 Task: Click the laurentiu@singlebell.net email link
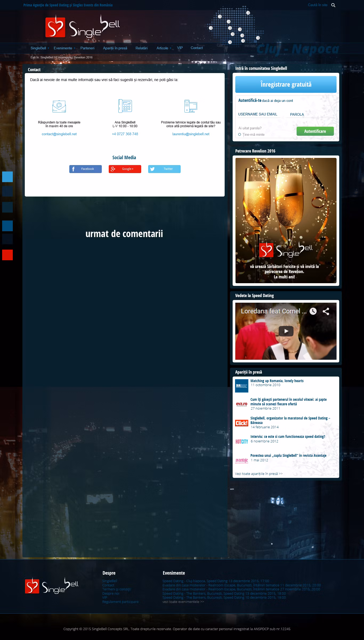point(191,134)
